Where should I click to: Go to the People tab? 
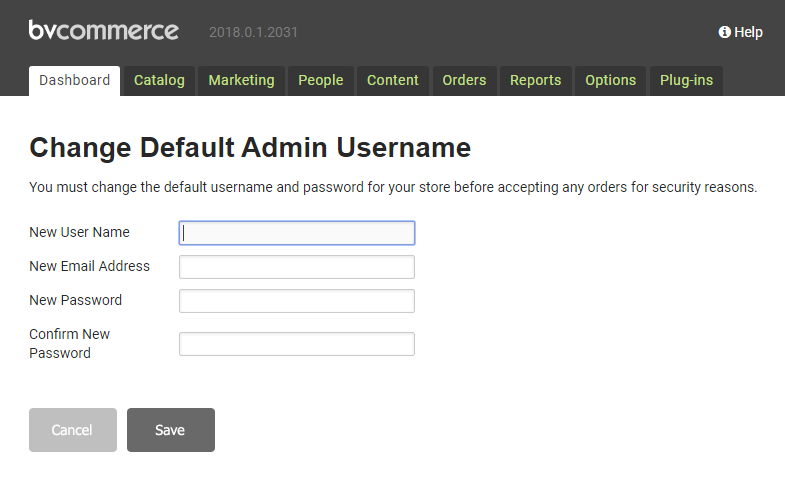click(x=320, y=81)
